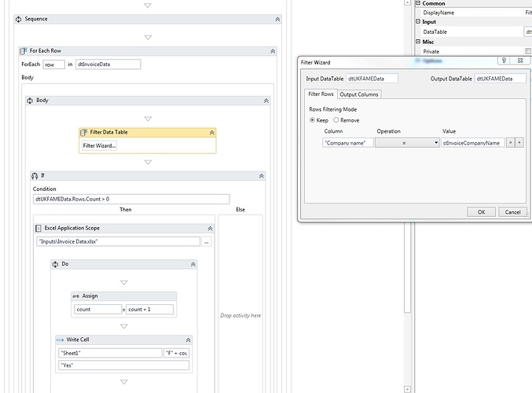This screenshot has width=532, height=393.
Task: Collapse the Misc properties section
Action: (x=418, y=42)
